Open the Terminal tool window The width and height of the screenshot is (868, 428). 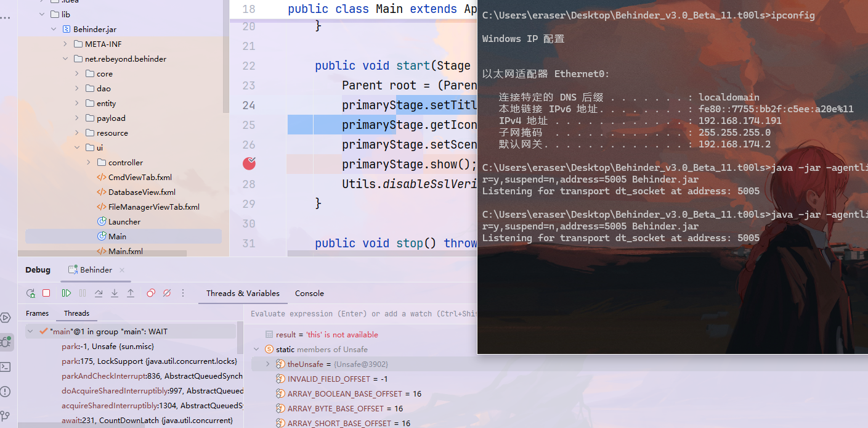click(x=6, y=367)
